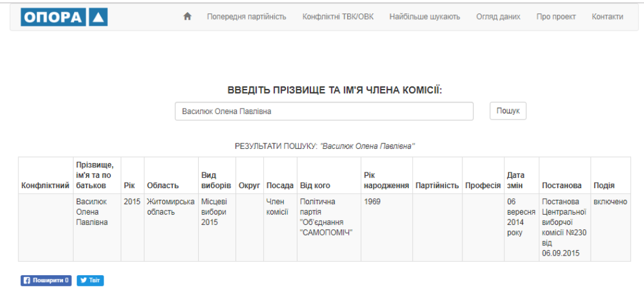Screen dimensions: 644x301
Task: Click the OPORA logo
Action: 64,17
